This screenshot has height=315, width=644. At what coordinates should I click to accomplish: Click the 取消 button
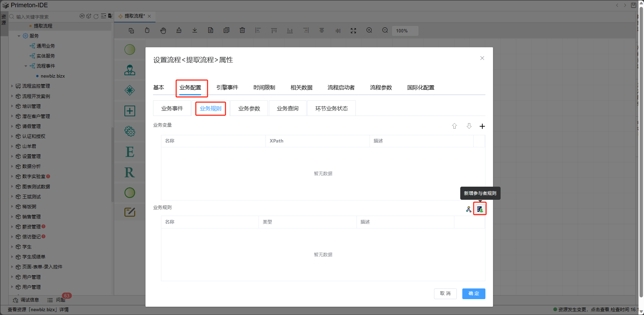click(x=445, y=294)
